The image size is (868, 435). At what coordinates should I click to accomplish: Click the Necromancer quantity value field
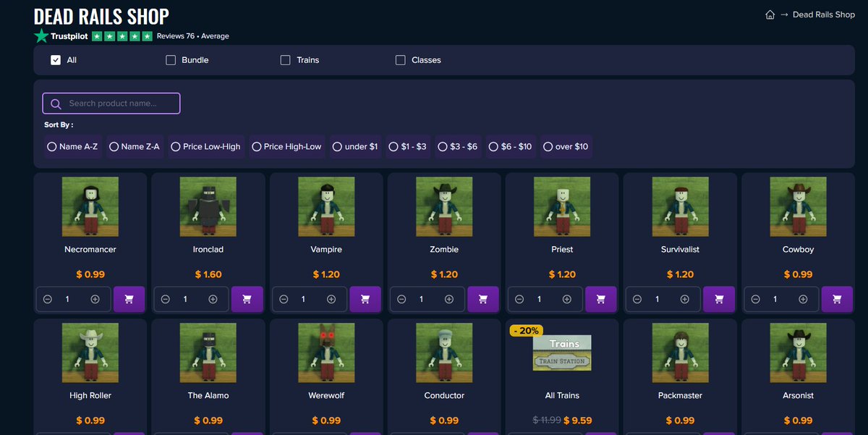[x=68, y=299]
